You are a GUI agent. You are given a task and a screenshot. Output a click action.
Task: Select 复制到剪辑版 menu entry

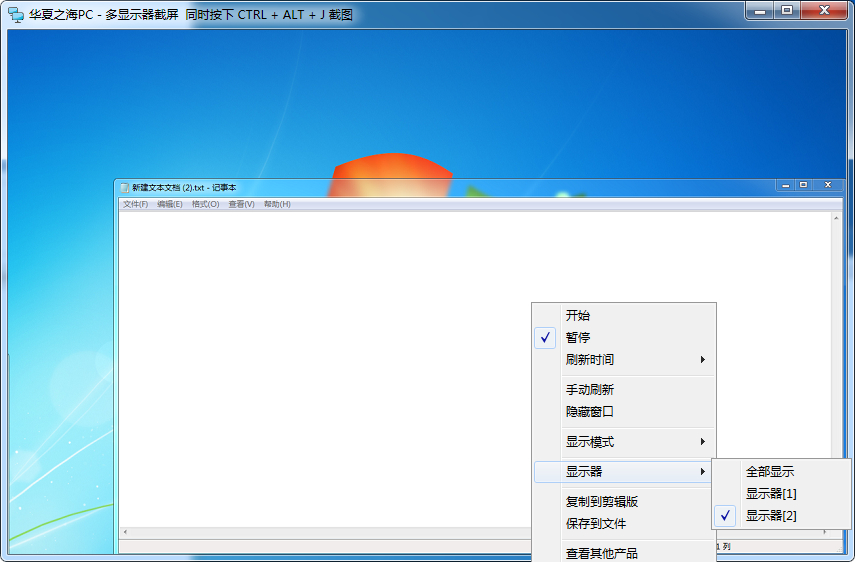tap(602, 502)
